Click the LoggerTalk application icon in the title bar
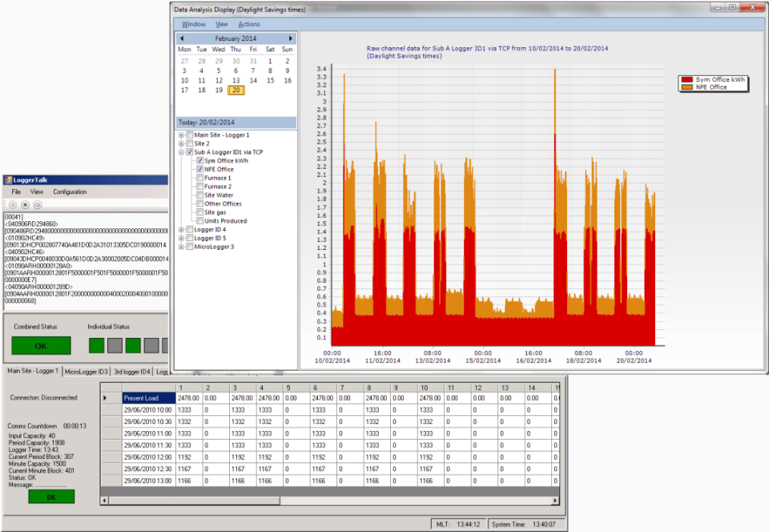 click(x=6, y=179)
